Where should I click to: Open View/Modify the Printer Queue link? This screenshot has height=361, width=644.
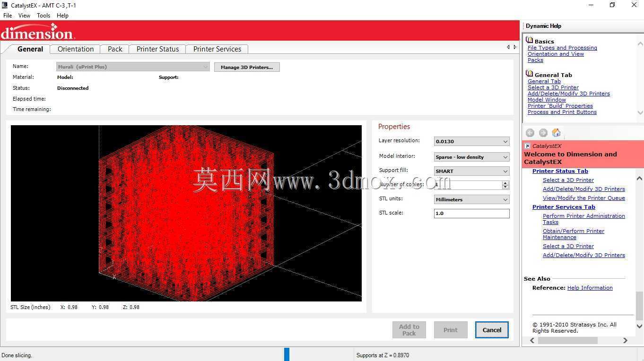tap(584, 198)
